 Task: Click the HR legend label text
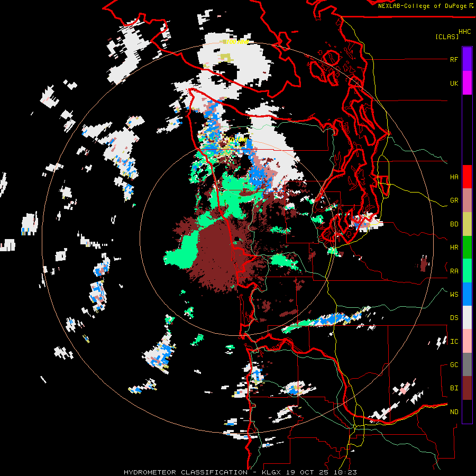click(454, 248)
